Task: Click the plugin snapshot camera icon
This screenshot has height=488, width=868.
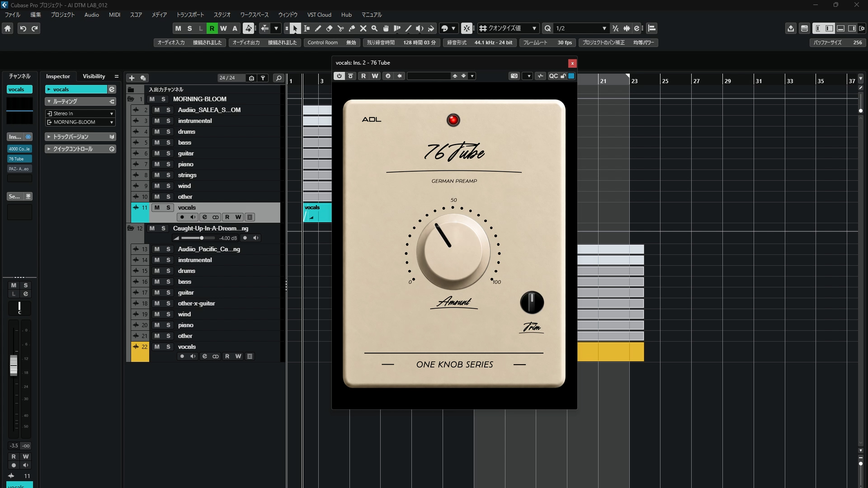Action: click(x=514, y=76)
